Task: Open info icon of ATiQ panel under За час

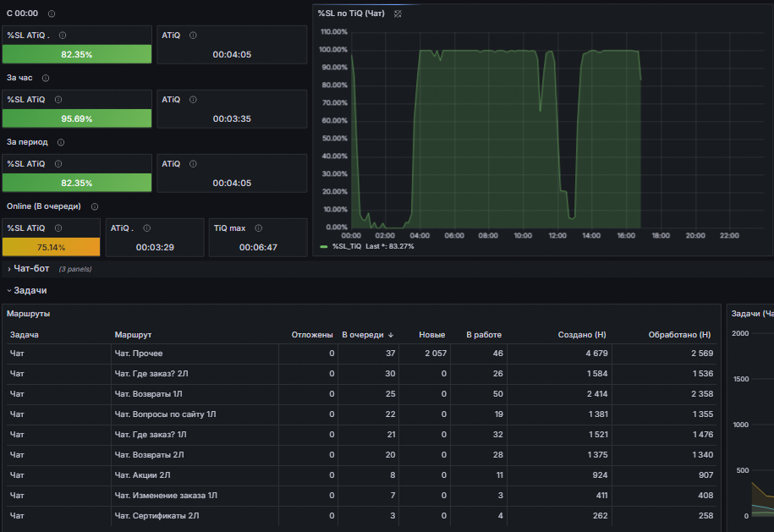Action: click(x=193, y=100)
